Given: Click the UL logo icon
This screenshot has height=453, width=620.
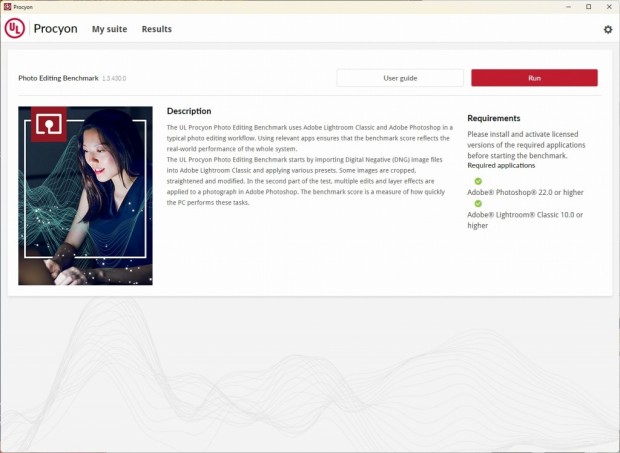Looking at the screenshot, I should 15,28.
